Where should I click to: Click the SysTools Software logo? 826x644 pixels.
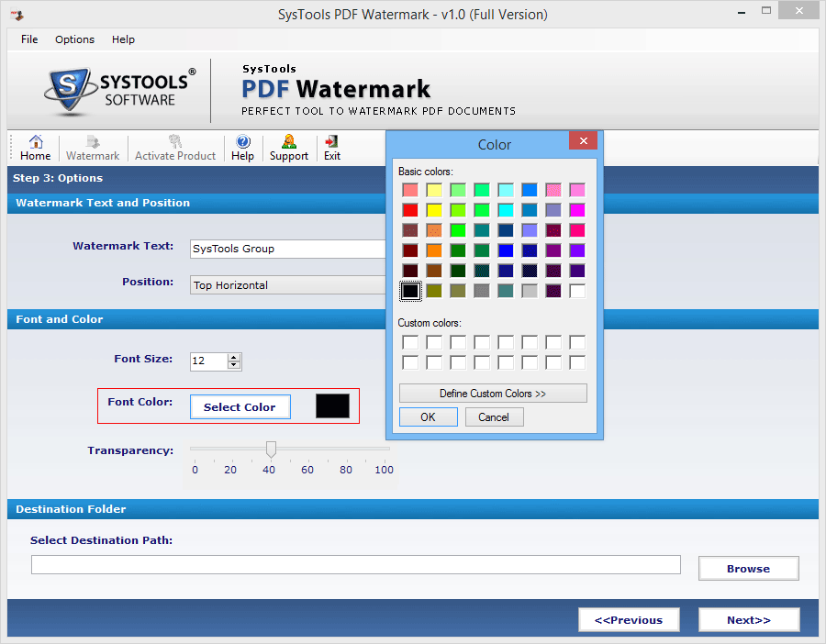pyautogui.click(x=120, y=91)
